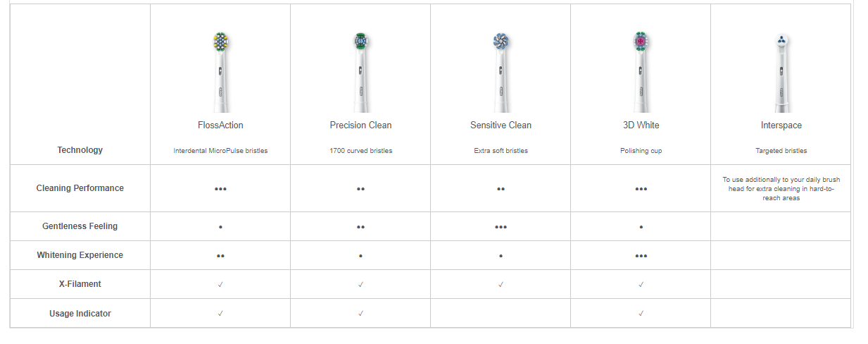The height and width of the screenshot is (344, 868).
Task: Click the FlossAction Cleaning Performance three dots
Action: coord(220,189)
